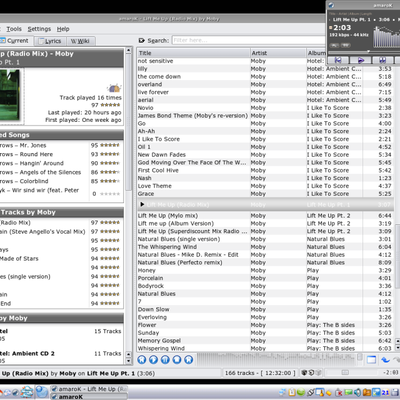Click the volume speaker icon in the system tray

coord(358,393)
